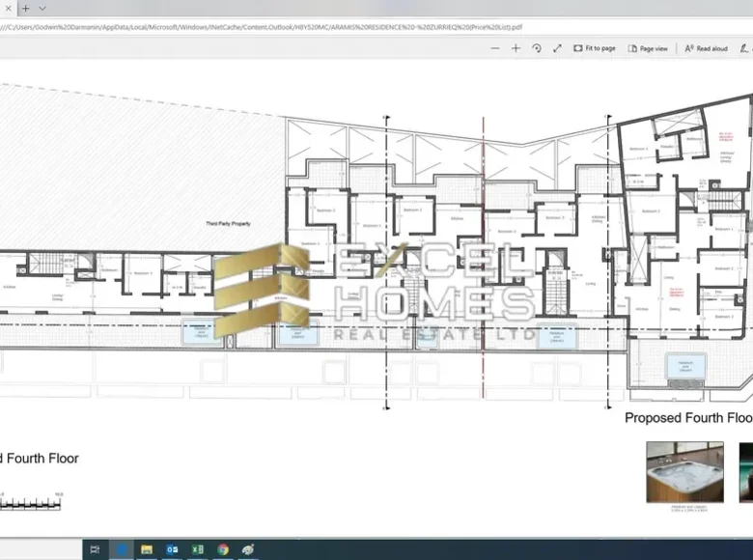Close the current PDF tab
This screenshot has width=753, height=560.
tap(9, 8)
